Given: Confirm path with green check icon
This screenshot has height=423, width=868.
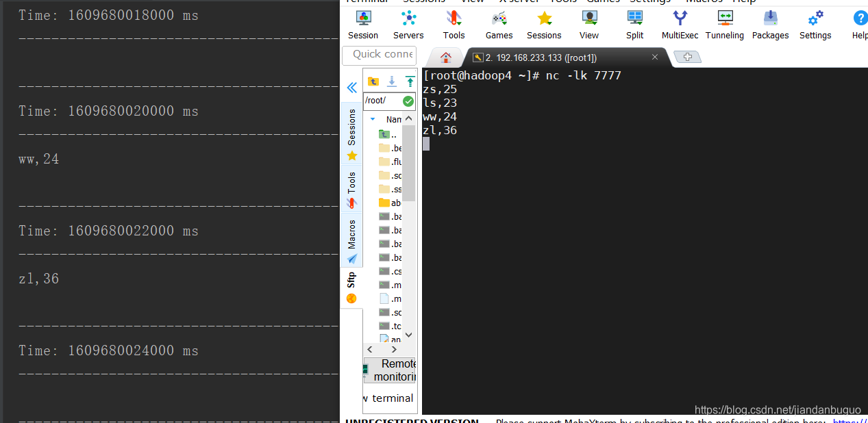Looking at the screenshot, I should coord(408,101).
